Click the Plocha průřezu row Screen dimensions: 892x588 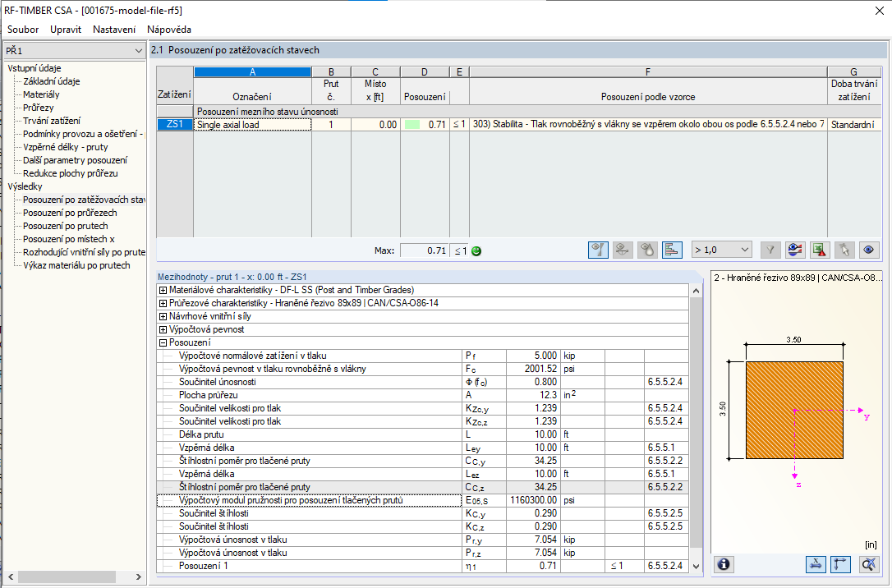tap(422, 395)
